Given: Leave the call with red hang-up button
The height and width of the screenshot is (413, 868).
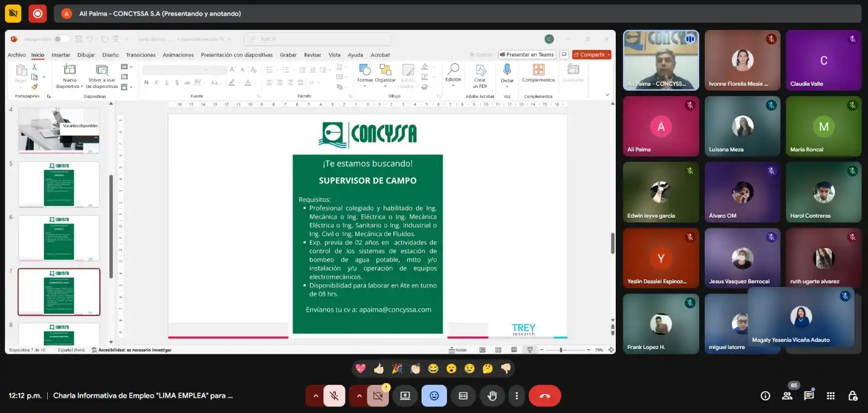Looking at the screenshot, I should point(545,396).
